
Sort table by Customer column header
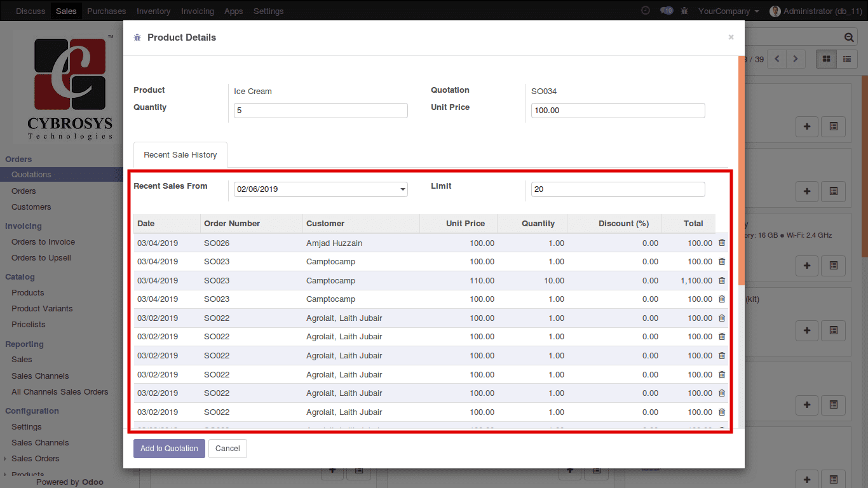tap(361, 224)
